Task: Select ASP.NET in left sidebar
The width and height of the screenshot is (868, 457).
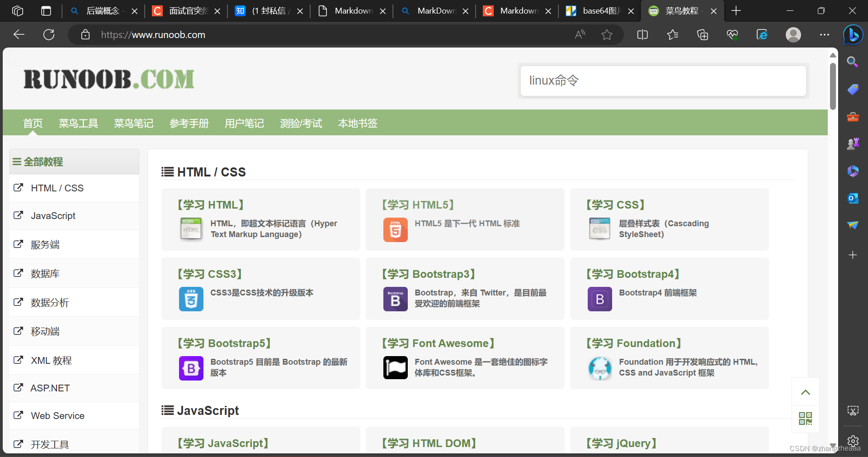Action: click(74, 388)
